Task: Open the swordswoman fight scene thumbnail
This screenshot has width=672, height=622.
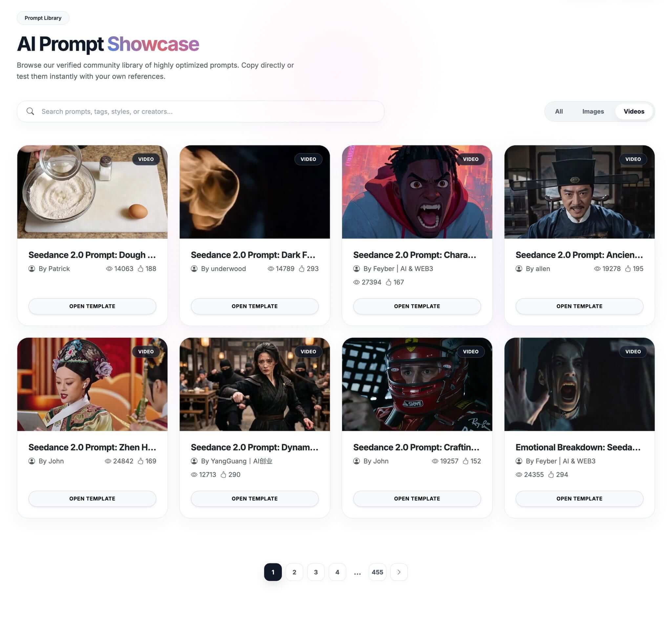Action: tap(255, 384)
